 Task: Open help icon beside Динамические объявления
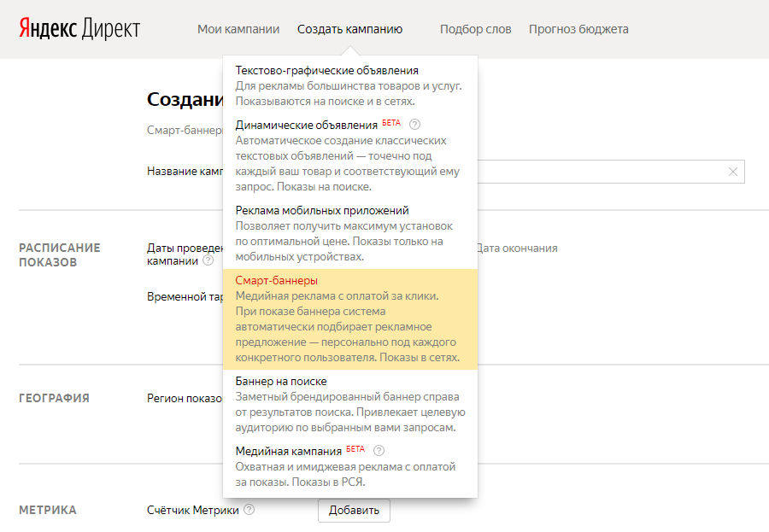coord(415,125)
